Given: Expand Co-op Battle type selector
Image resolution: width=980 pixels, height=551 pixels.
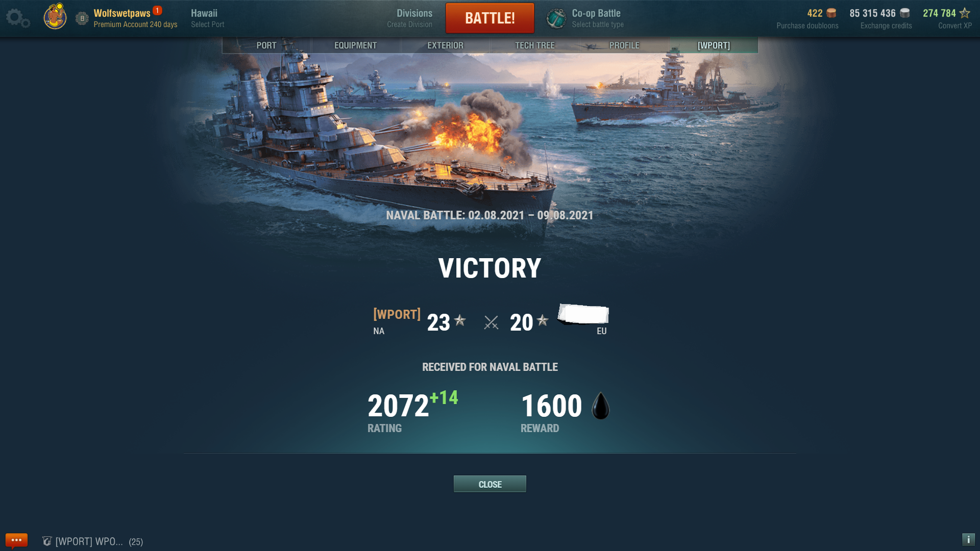Looking at the screenshot, I should tap(597, 18).
